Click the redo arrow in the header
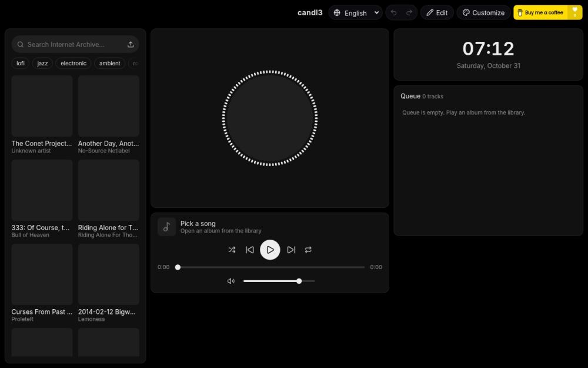Image resolution: width=588 pixels, height=368 pixels. 409,12
